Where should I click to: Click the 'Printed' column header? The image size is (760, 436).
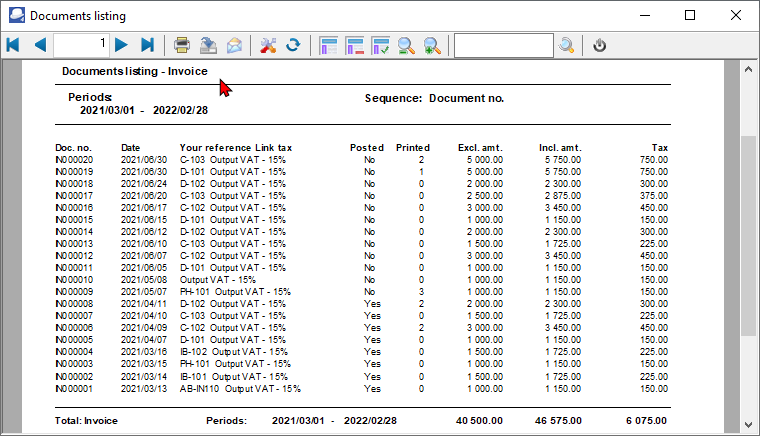(x=413, y=148)
